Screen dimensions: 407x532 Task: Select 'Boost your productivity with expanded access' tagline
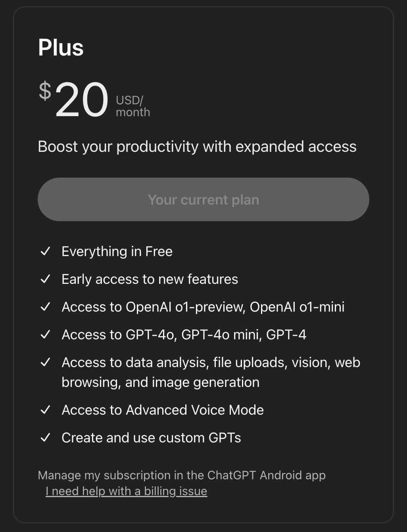click(197, 147)
